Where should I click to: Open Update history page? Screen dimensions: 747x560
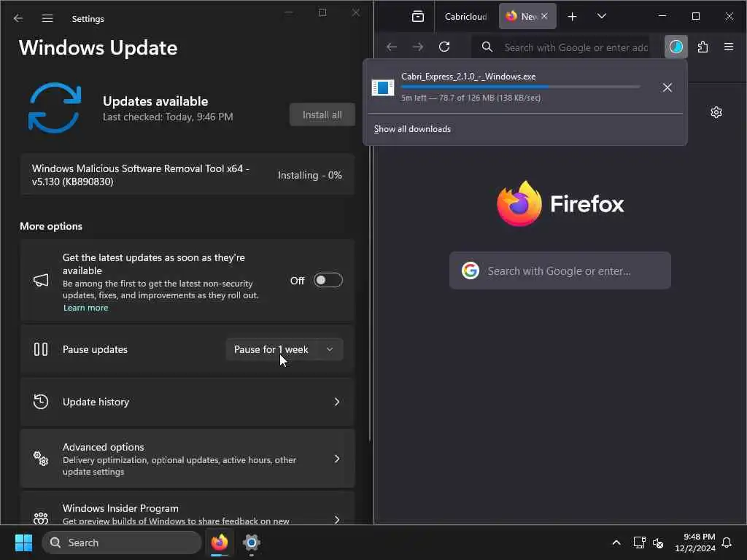tap(187, 402)
